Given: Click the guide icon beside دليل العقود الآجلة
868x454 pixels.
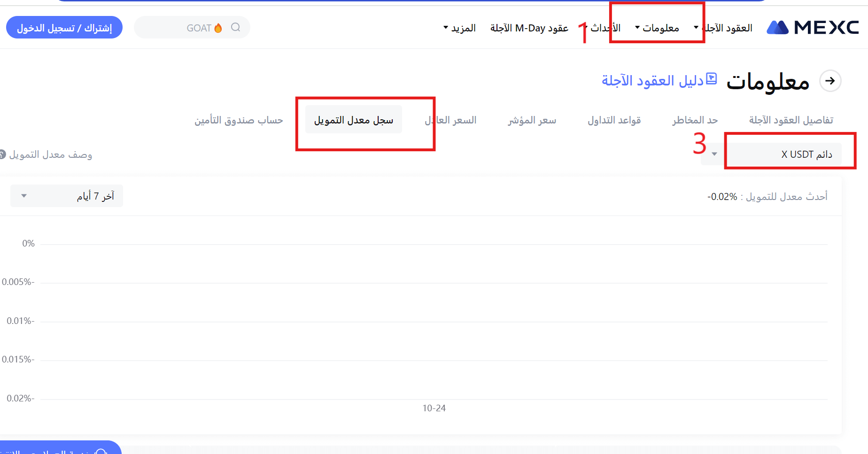Looking at the screenshot, I should pos(712,78).
